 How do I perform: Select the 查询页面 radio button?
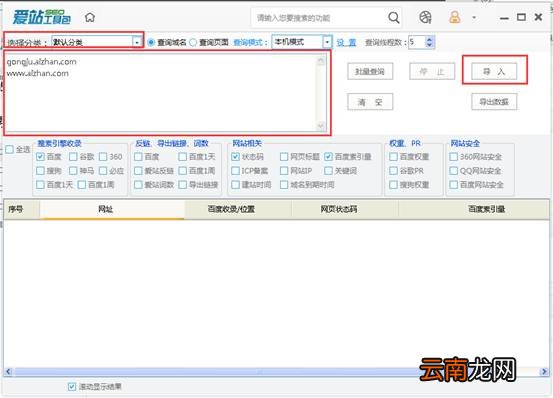193,42
